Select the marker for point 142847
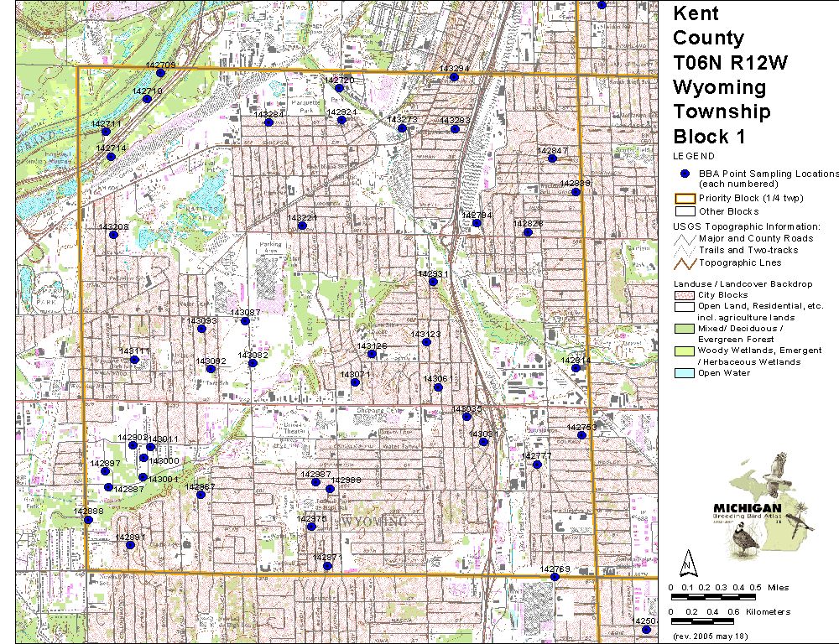This screenshot has width=839, height=644. pyautogui.click(x=552, y=158)
